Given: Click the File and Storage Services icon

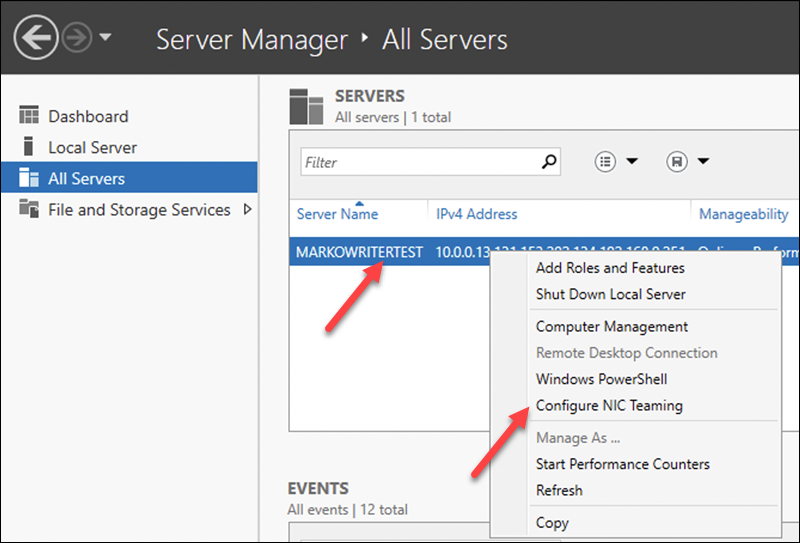Looking at the screenshot, I should 29,209.
